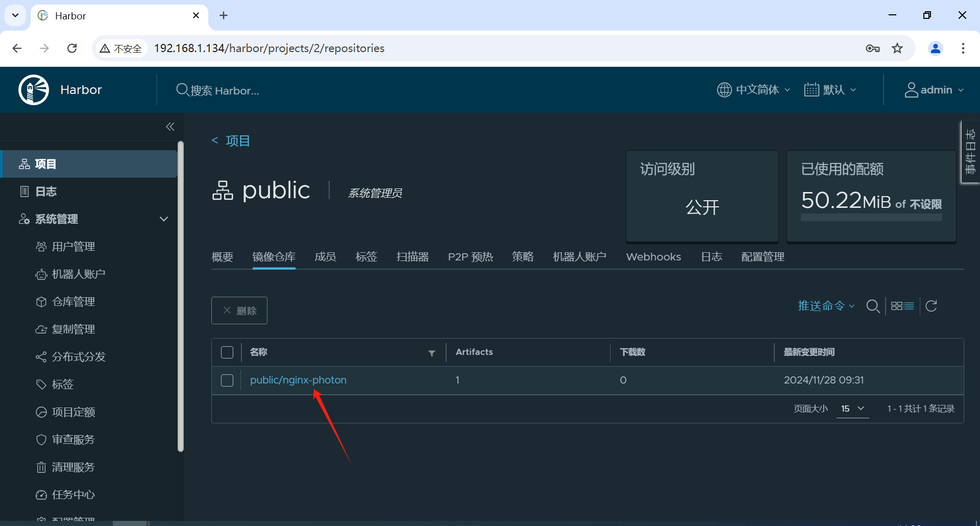Open browser profile avatar
This screenshot has height=526, width=980.
point(936,49)
